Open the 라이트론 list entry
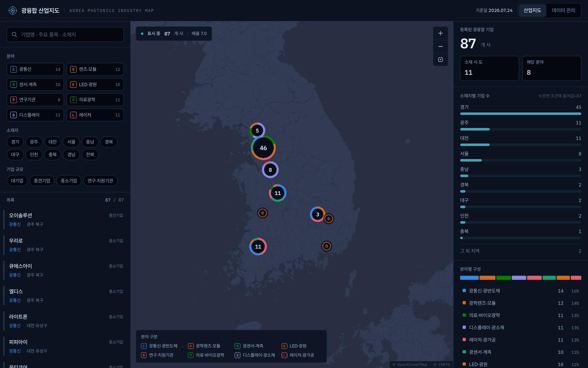Image resolution: width=588 pixels, height=368 pixels. [x=65, y=321]
